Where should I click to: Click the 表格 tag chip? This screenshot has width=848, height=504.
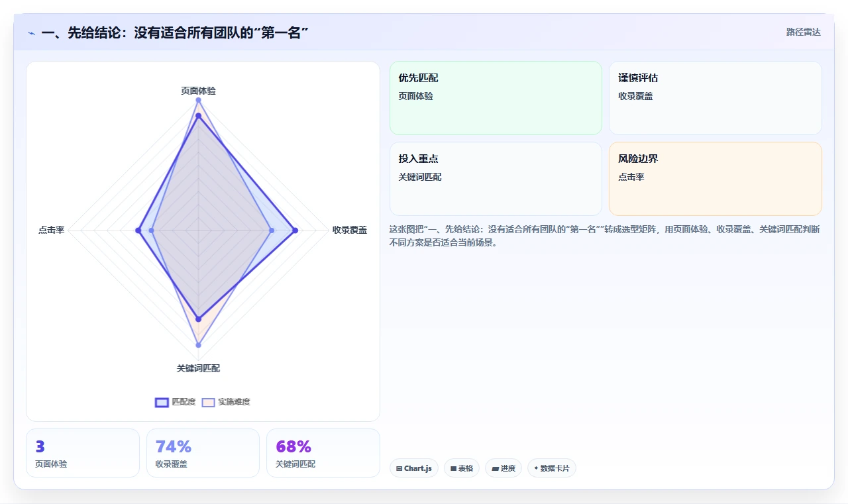[462, 468]
